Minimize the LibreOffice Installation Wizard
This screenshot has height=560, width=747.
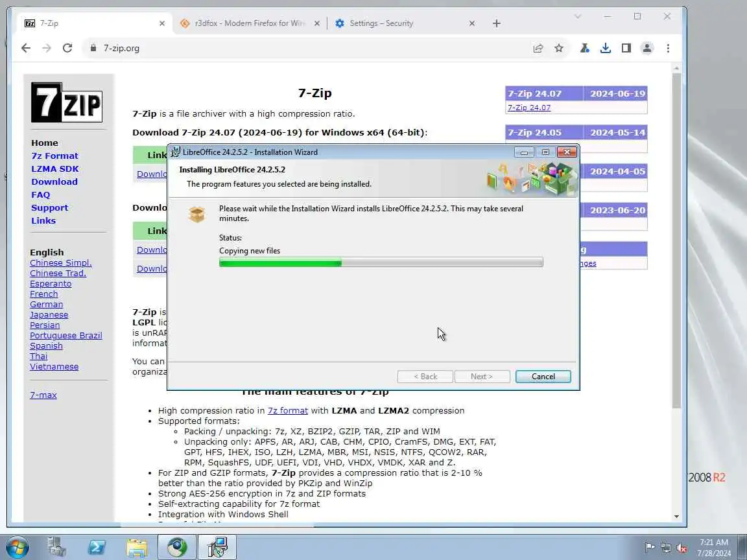click(524, 152)
